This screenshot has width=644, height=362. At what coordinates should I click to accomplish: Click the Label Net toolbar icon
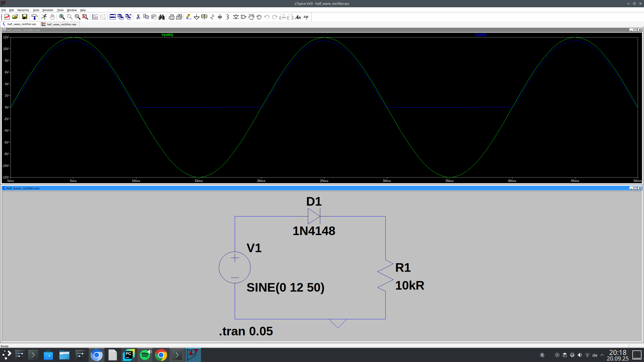(x=204, y=17)
